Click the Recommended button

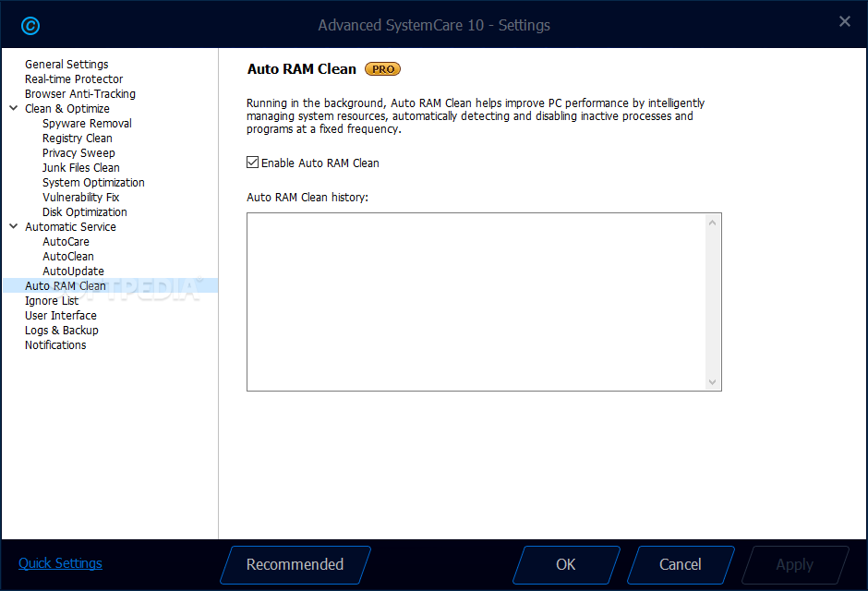click(295, 564)
